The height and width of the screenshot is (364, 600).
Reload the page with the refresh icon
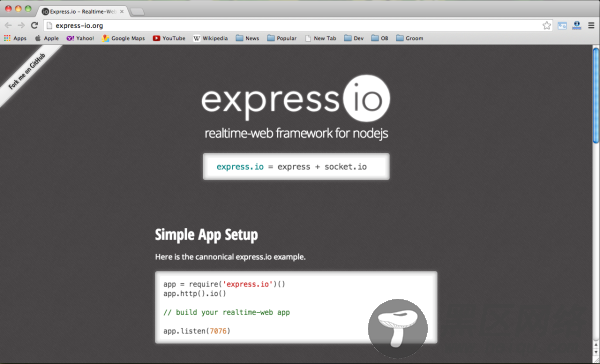34,25
